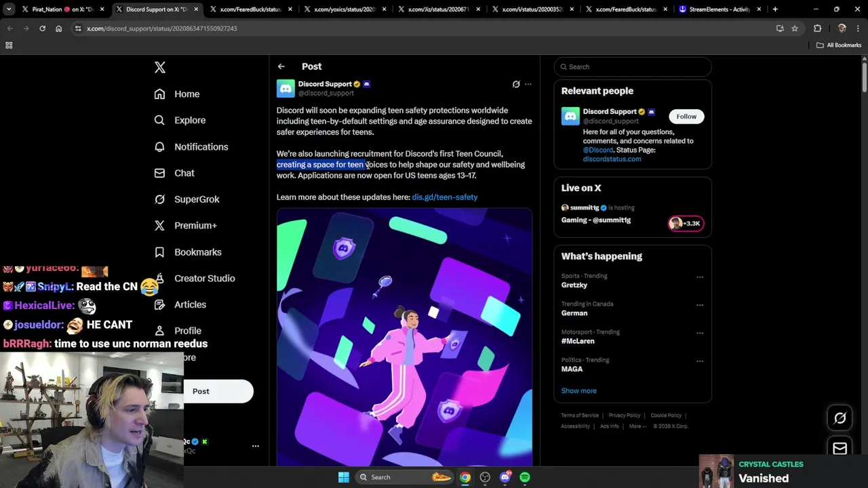Viewport: 868px width, 488px height.
Task: Open dis.gd/teen-safety link
Action: point(445,197)
